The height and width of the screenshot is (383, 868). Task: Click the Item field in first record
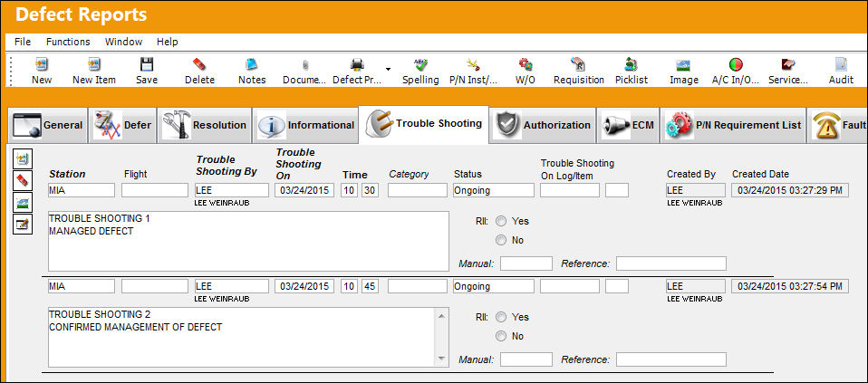(x=617, y=190)
